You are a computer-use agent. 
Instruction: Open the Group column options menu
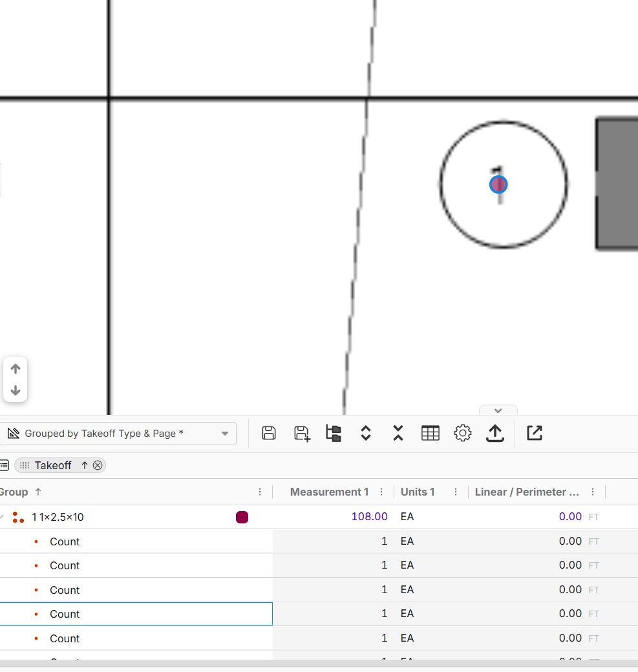click(260, 492)
